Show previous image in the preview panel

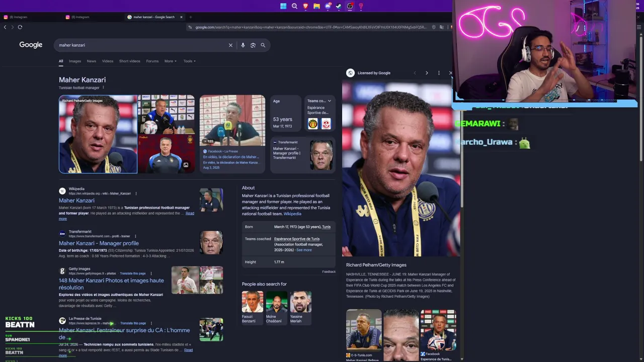415,73
